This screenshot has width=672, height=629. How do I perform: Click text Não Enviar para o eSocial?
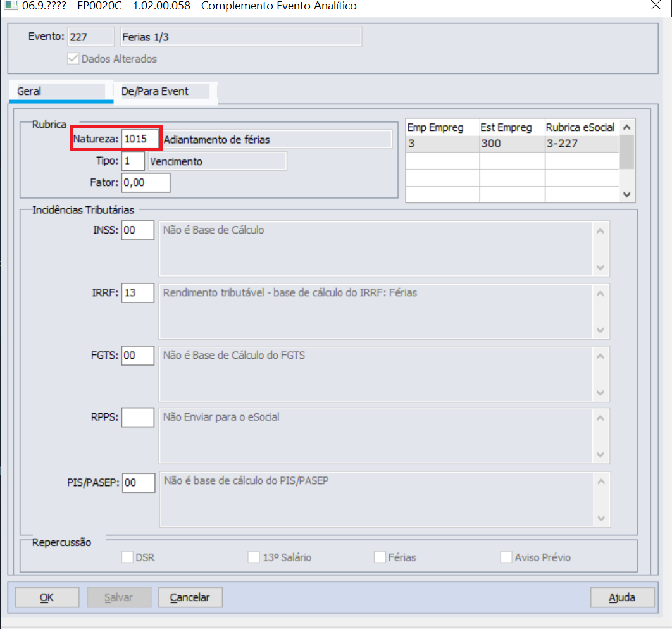tap(221, 417)
